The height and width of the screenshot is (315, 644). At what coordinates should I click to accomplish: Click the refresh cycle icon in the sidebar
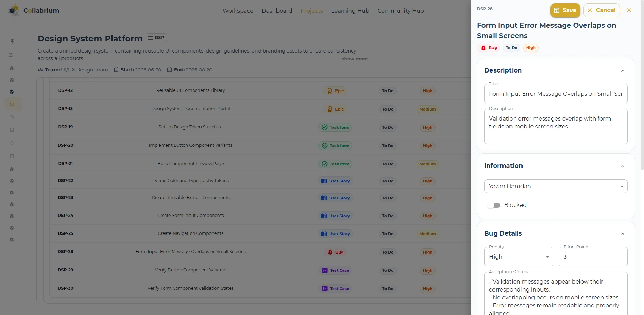(x=12, y=143)
